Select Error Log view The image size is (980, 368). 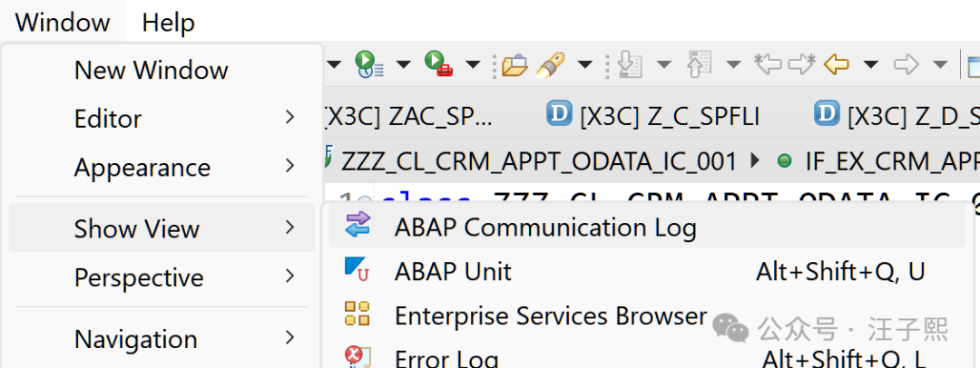(x=647, y=357)
